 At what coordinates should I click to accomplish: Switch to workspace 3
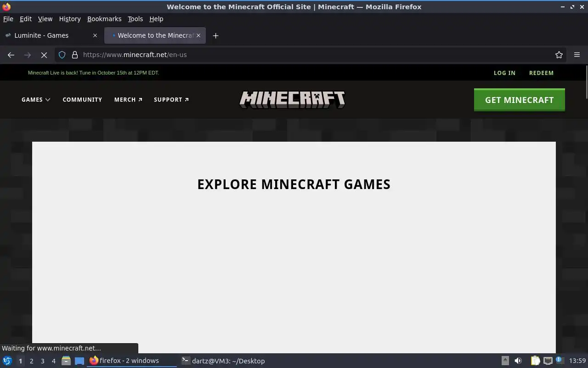(42, 361)
